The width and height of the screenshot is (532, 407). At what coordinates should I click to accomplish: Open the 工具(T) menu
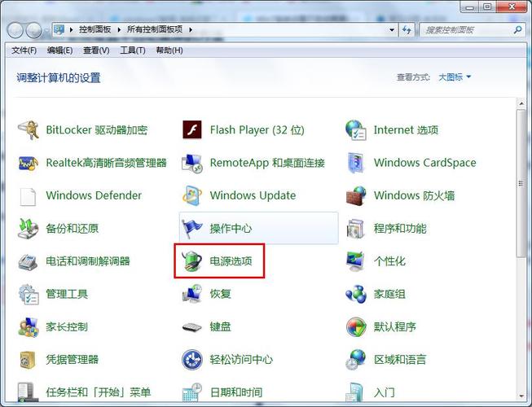pos(133,50)
